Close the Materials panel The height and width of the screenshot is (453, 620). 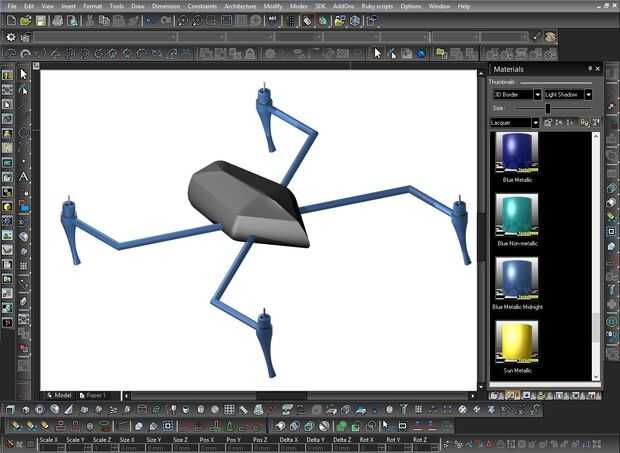coord(597,68)
